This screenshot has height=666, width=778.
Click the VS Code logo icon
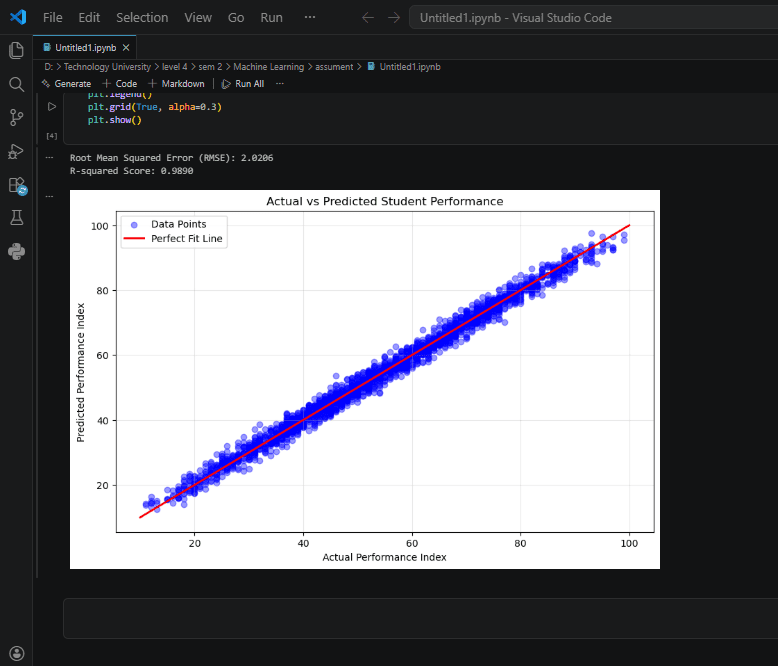(x=18, y=17)
